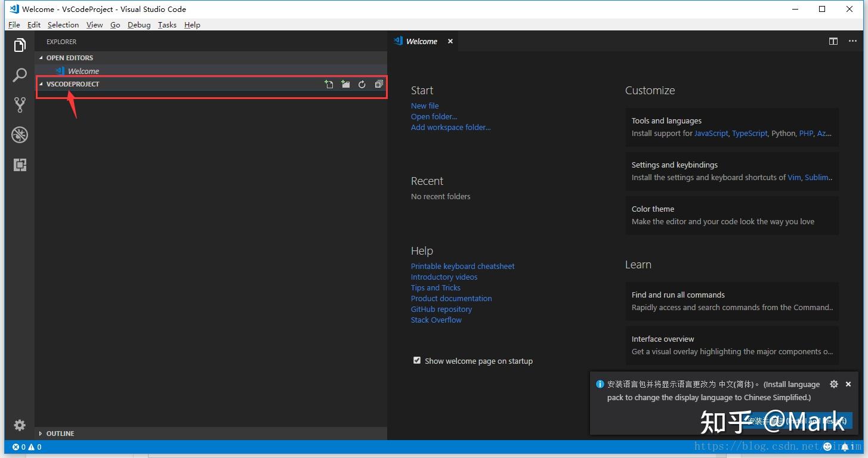Open the Product documentation link
The image size is (868, 458).
tap(452, 298)
